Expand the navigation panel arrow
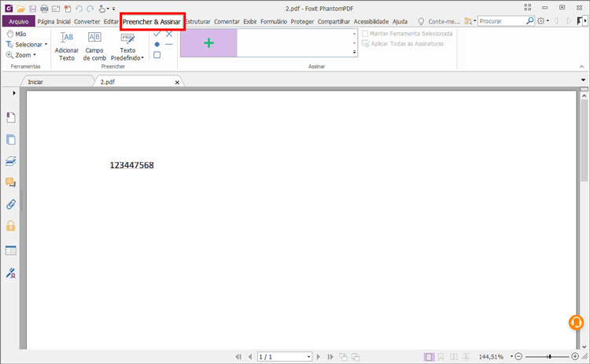Screen dimensions: 590x364 point(14,93)
